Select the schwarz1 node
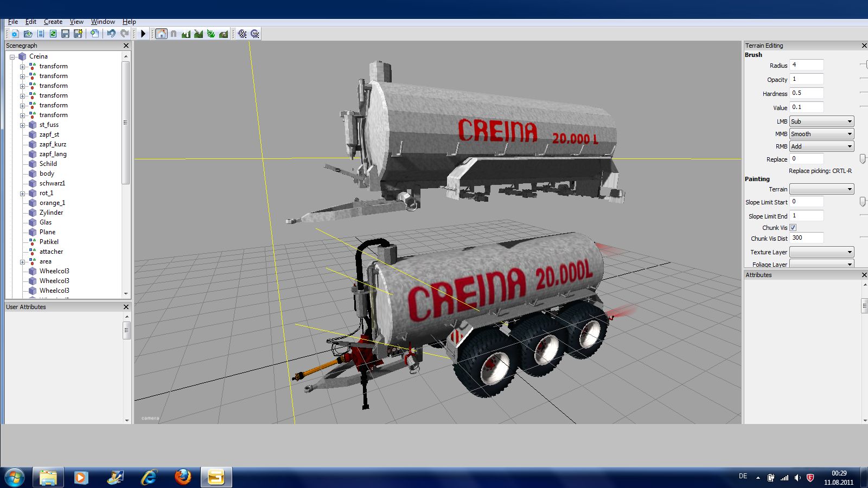 tap(52, 183)
